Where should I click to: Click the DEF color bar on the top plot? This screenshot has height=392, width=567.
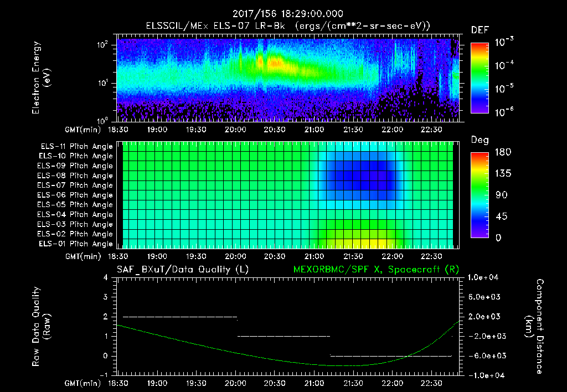[x=480, y=78]
